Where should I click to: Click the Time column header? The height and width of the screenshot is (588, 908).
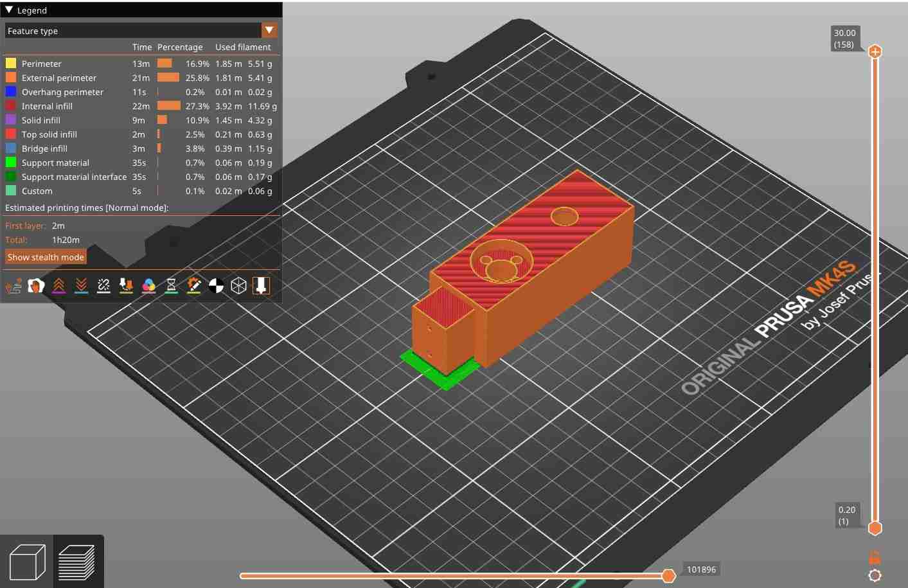[142, 47]
